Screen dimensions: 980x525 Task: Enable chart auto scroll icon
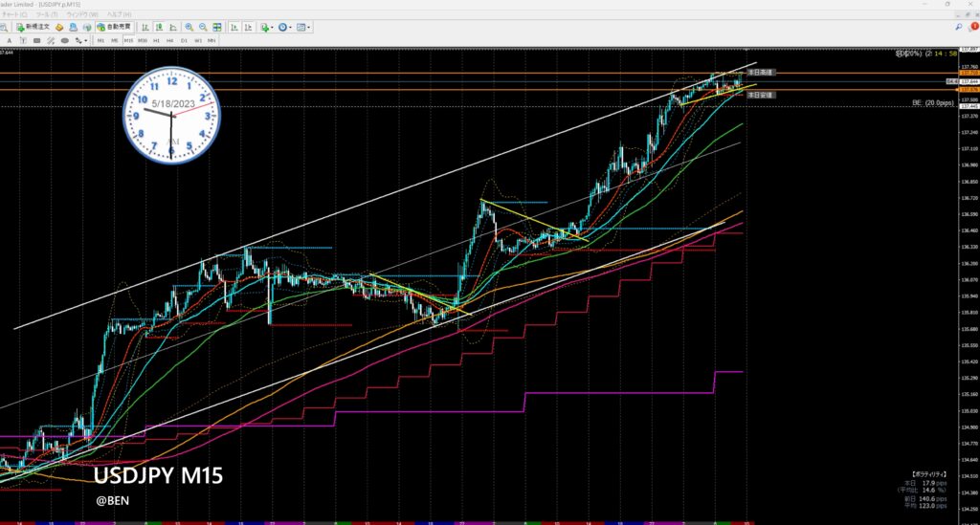click(235, 28)
